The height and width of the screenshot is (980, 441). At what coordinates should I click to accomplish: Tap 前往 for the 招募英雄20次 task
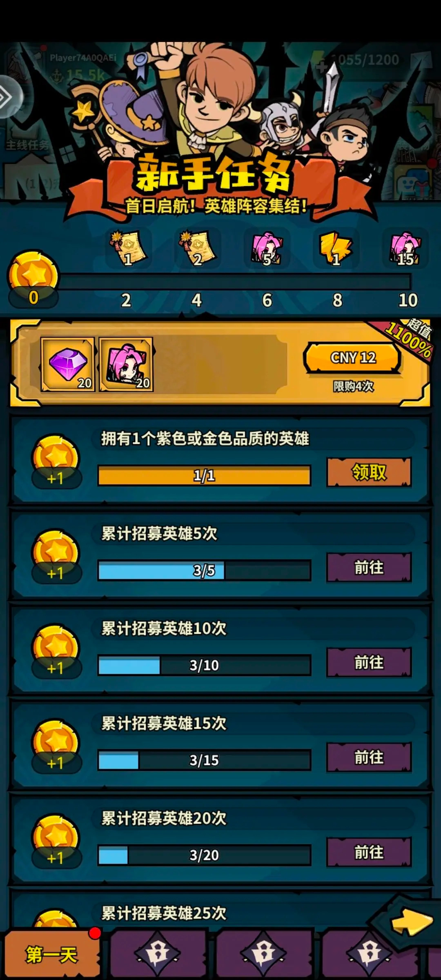click(x=369, y=853)
